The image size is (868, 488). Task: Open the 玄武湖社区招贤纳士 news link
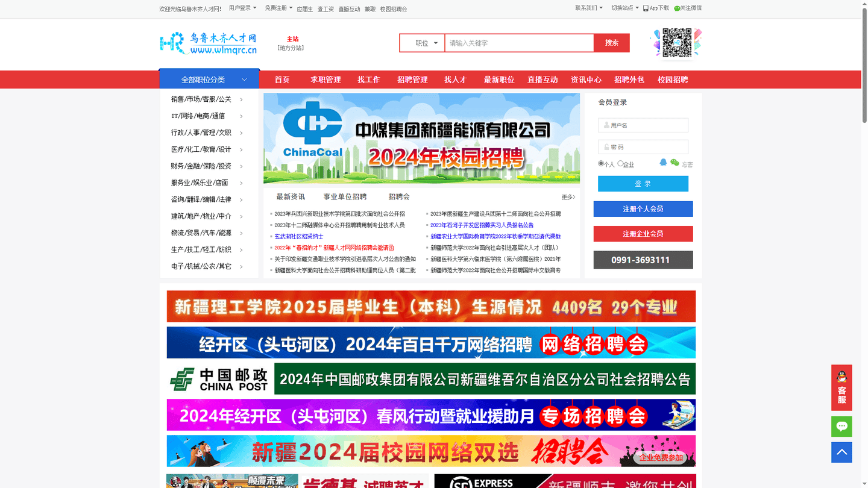(x=299, y=237)
